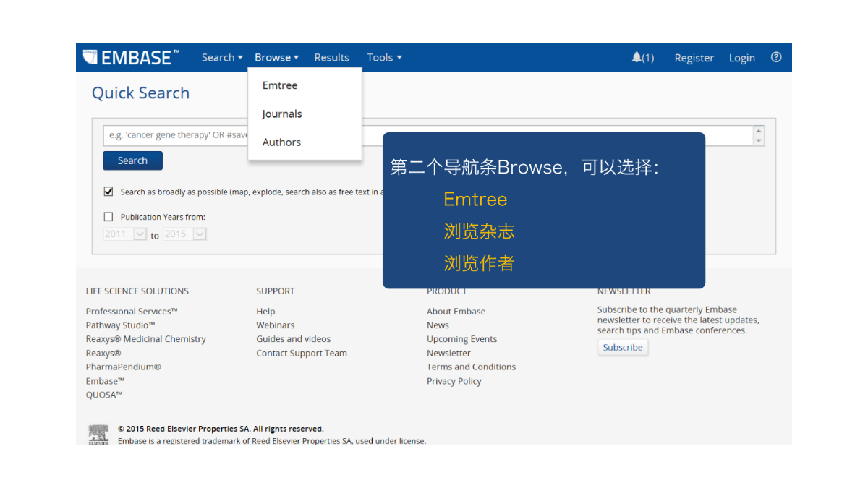Open the Register link

click(x=694, y=58)
